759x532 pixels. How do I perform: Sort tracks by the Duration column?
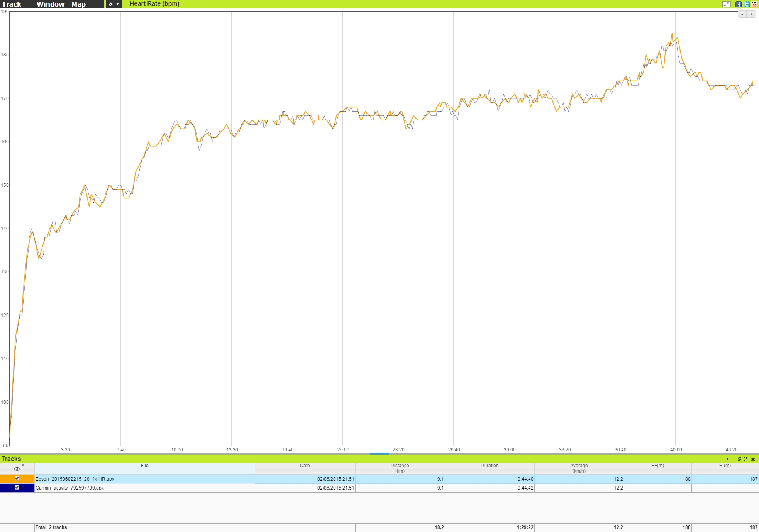[489, 466]
